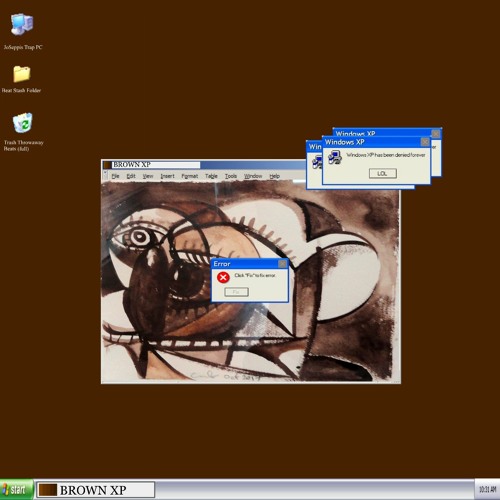The image size is (500, 500).
Task: Click the LOL button
Action: 383,173
